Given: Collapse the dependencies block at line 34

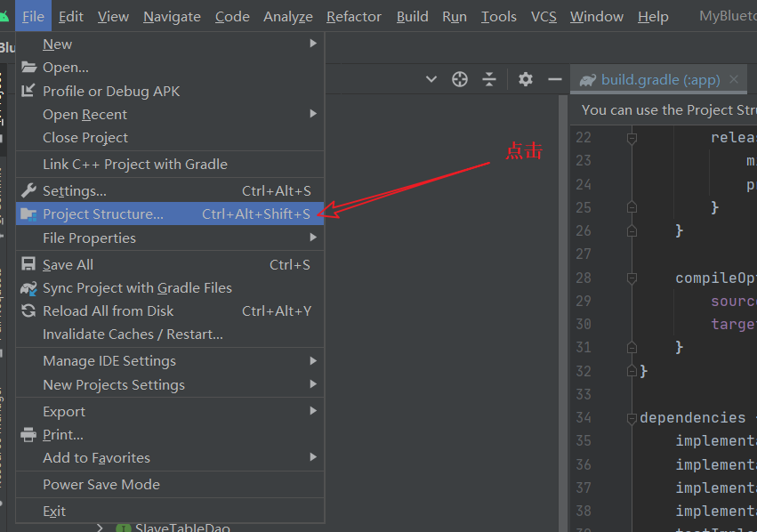Looking at the screenshot, I should 632,418.
